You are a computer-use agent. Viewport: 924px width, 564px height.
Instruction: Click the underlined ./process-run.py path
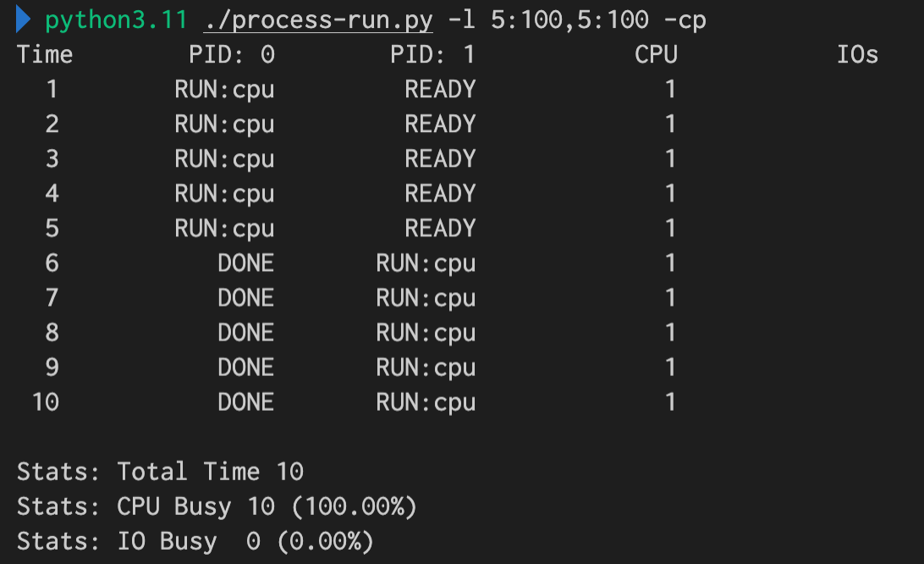(x=318, y=20)
